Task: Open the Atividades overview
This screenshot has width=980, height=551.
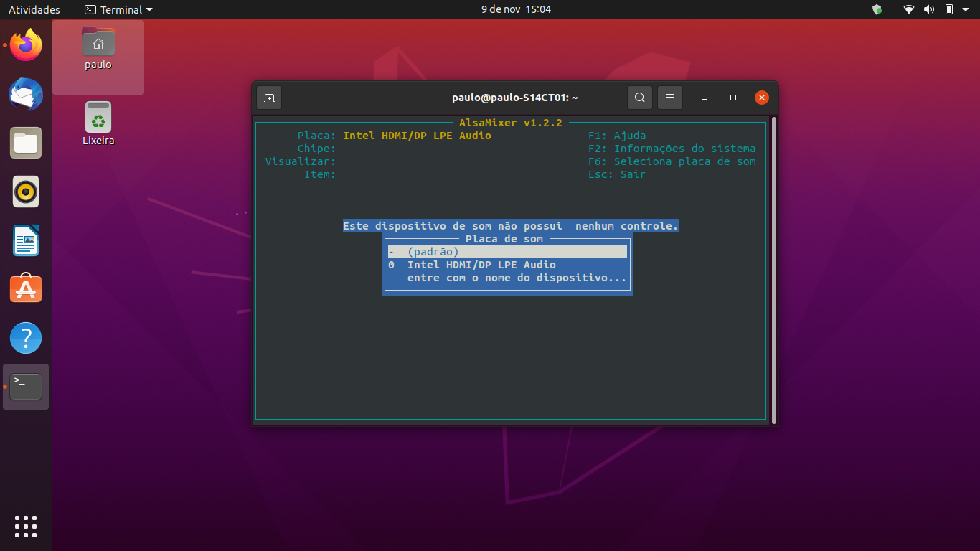Action: (x=34, y=10)
